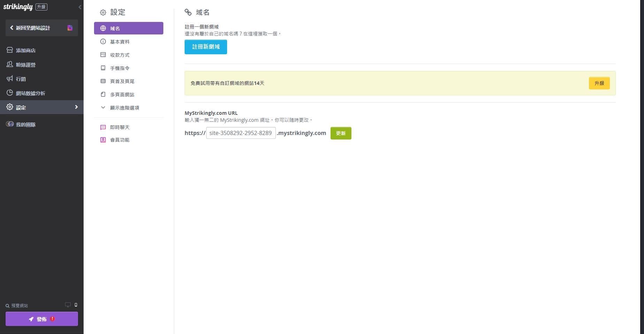The image size is (644, 334).
Task: Click the purple 發佈 publish button
Action: (41, 319)
